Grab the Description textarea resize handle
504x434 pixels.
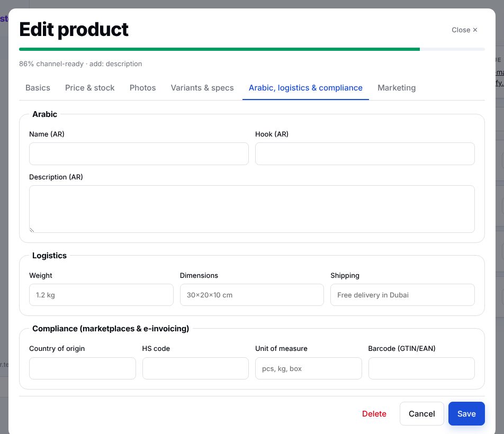coord(32,230)
